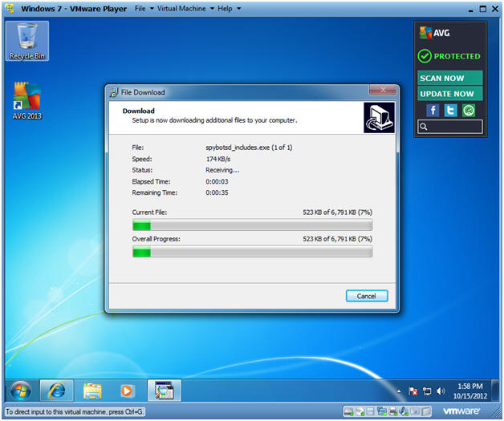Click the Receiving... status text

click(222, 170)
